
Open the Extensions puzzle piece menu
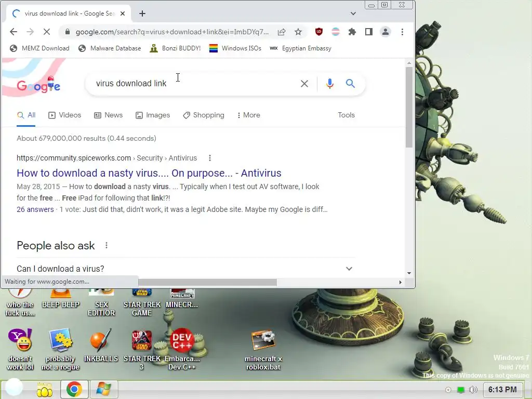[352, 32]
